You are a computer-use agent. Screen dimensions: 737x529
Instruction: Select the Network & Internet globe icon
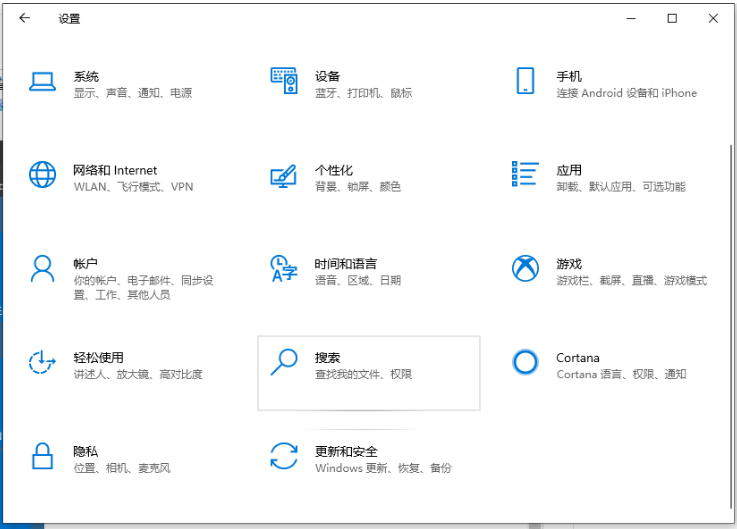(42, 175)
